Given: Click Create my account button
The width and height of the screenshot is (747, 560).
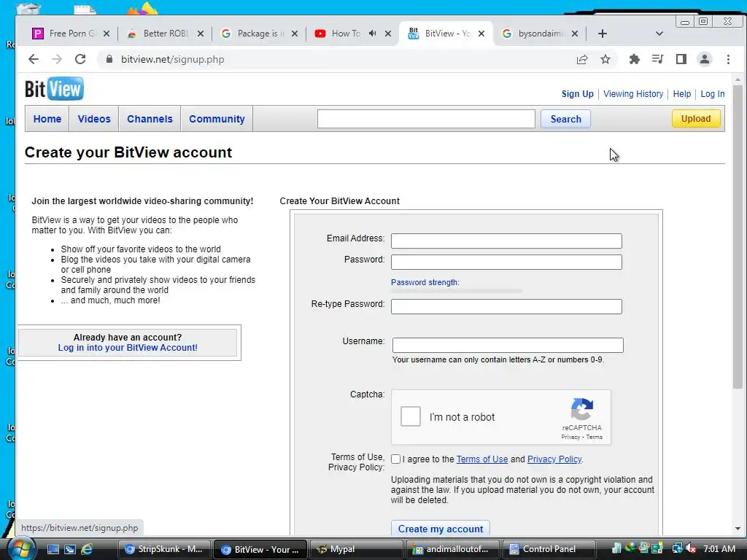Looking at the screenshot, I should pos(440,529).
